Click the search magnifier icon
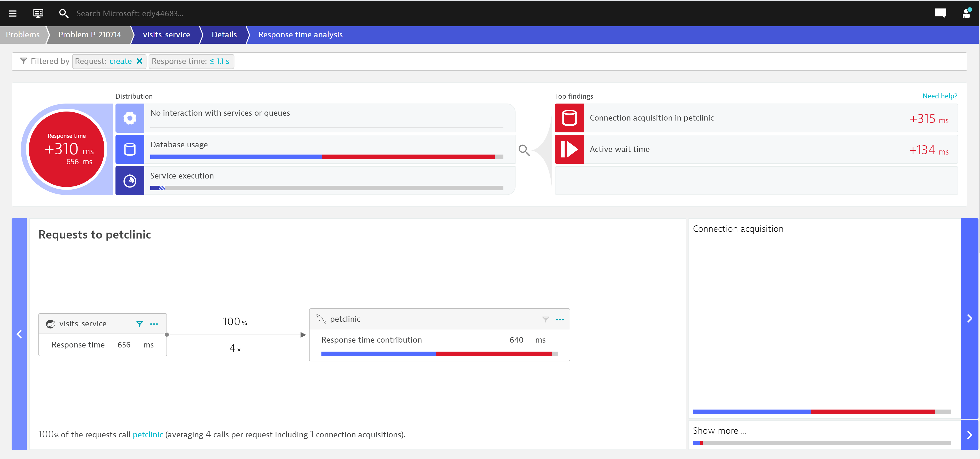Image resolution: width=980 pixels, height=459 pixels. pyautogui.click(x=63, y=14)
